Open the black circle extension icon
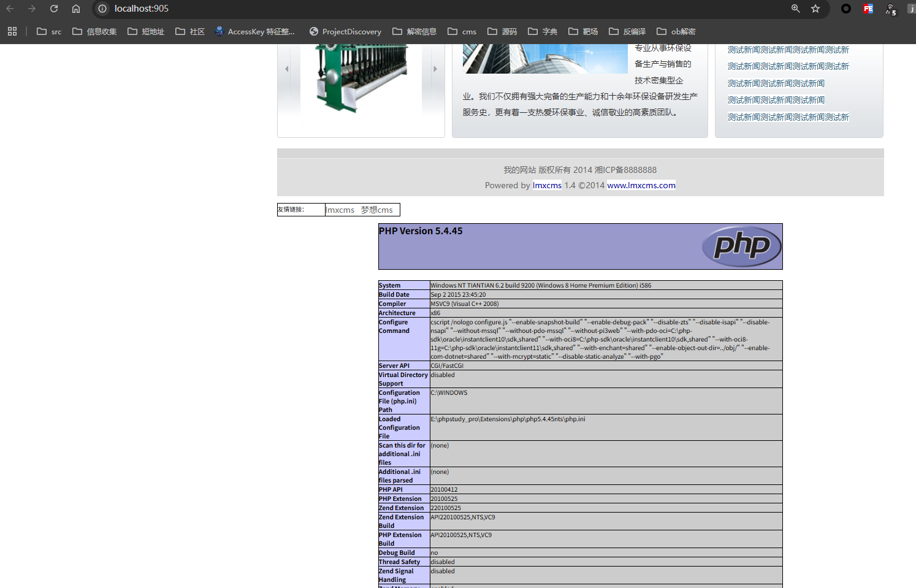Viewport: 916px width, 588px height. click(x=846, y=9)
